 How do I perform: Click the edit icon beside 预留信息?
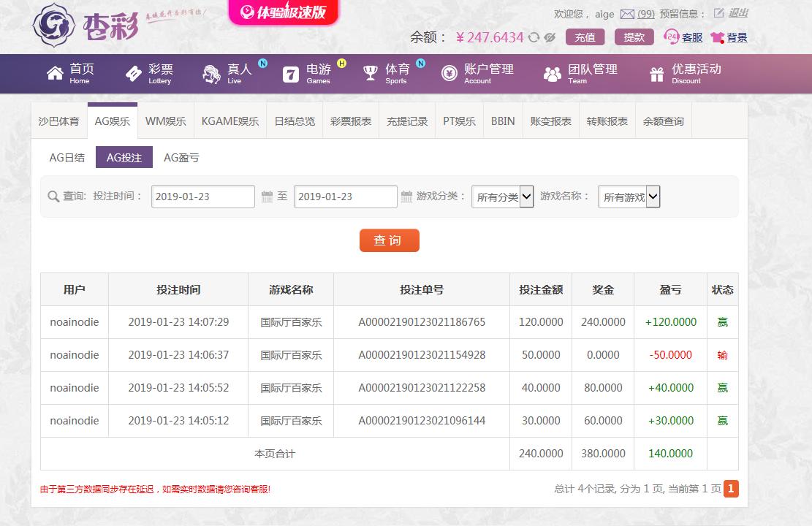point(718,13)
